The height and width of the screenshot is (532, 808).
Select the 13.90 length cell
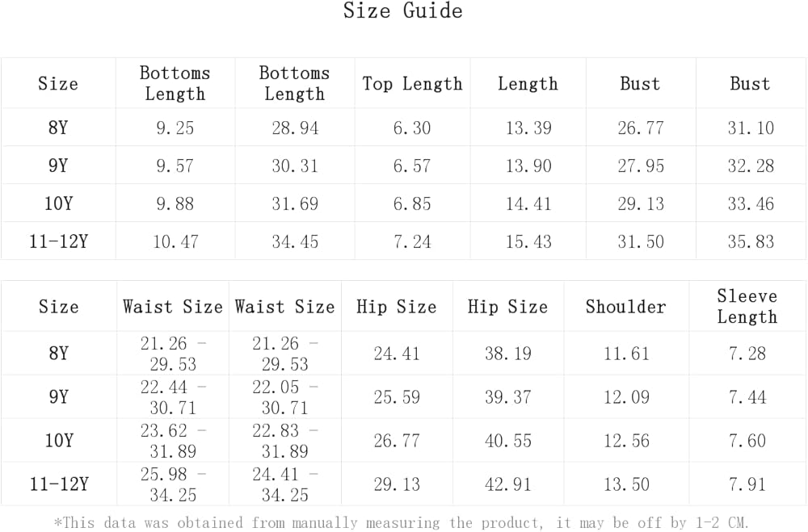(528, 166)
